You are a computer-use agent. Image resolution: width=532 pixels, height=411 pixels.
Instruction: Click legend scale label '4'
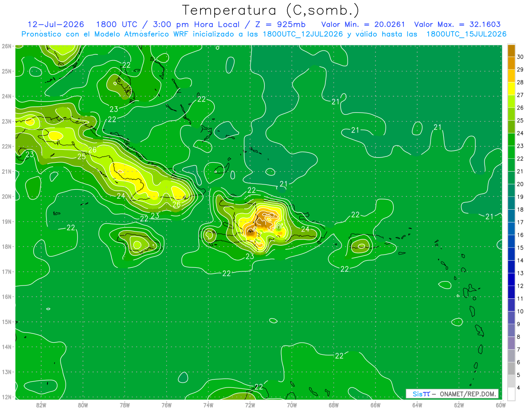pos(519,388)
